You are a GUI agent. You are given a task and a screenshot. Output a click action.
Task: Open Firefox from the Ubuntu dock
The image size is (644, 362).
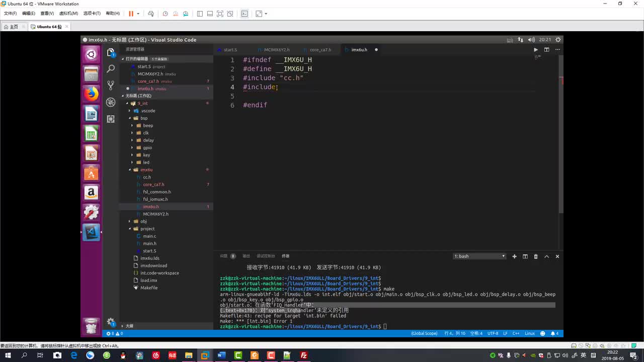pos(91,94)
